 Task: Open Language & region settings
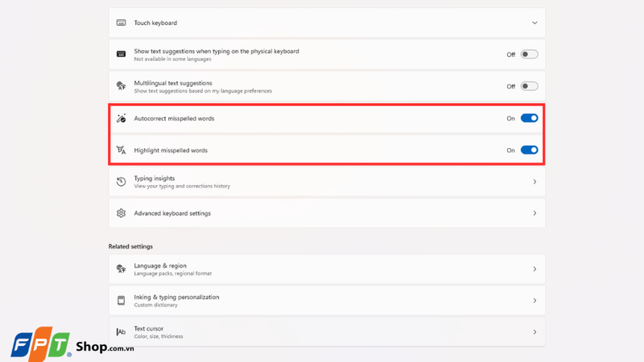coord(327,269)
